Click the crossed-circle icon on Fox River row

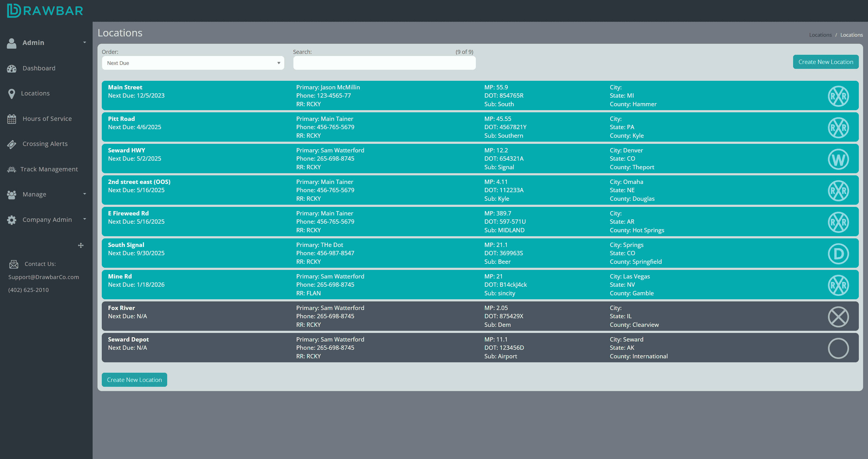(838, 316)
